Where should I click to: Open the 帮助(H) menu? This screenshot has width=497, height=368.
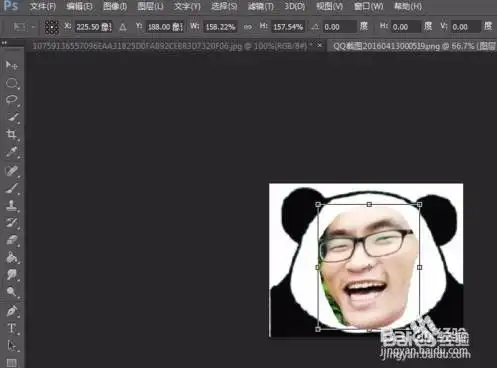407,6
